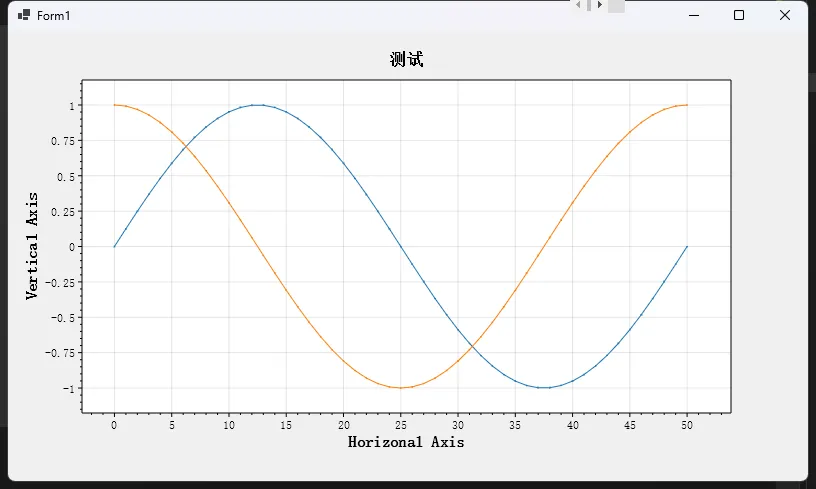Click the vertical axis tick label 0.75
Viewport: 816px width, 489px height.
(x=63, y=141)
